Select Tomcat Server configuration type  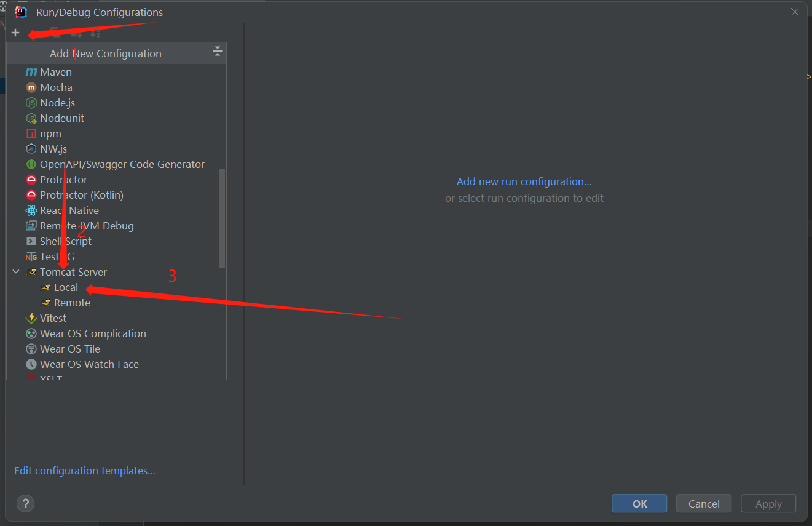click(73, 272)
